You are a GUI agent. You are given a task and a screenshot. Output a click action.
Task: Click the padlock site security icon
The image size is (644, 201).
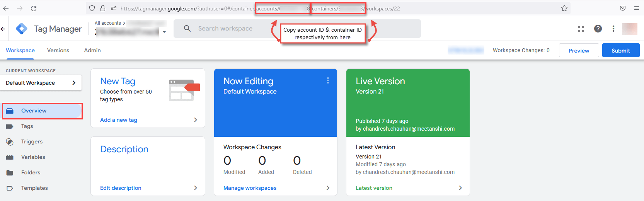pyautogui.click(x=102, y=8)
